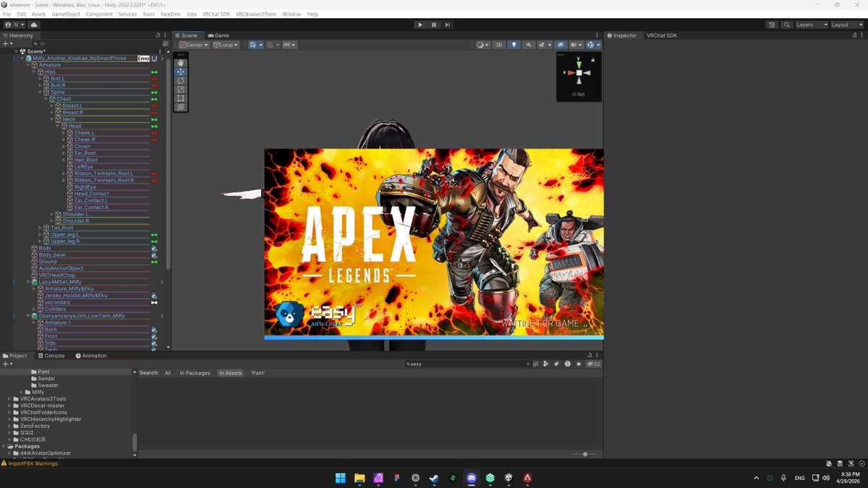Open the FaceEmo menu

click(171, 14)
